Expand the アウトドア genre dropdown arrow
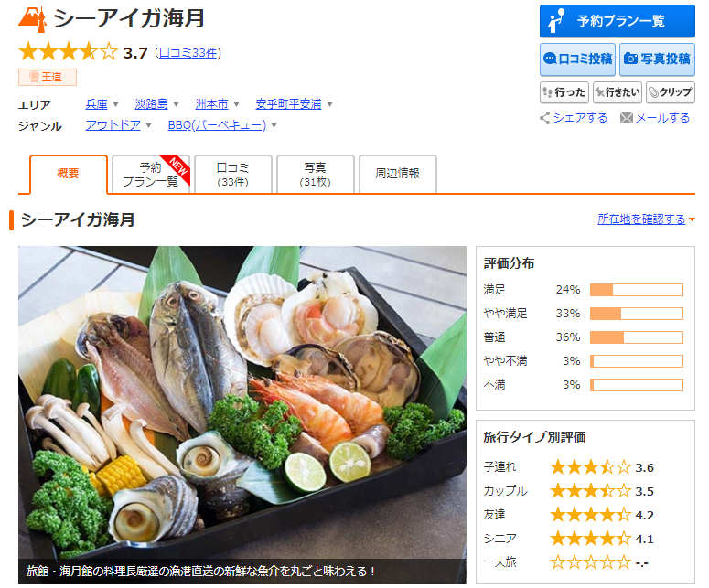Screen dimensions: 709x588 coord(149,125)
